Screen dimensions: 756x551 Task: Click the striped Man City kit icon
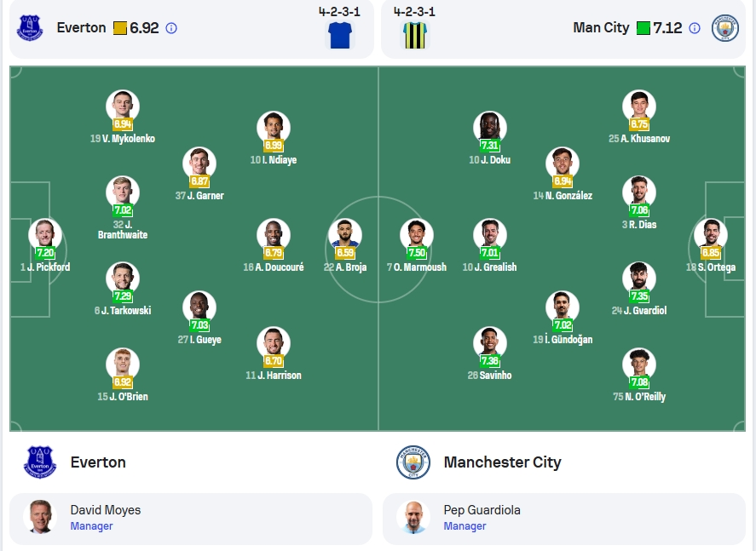tap(415, 35)
